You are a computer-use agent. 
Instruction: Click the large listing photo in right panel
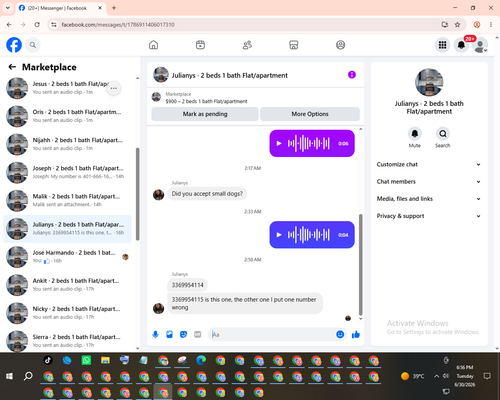(429, 82)
